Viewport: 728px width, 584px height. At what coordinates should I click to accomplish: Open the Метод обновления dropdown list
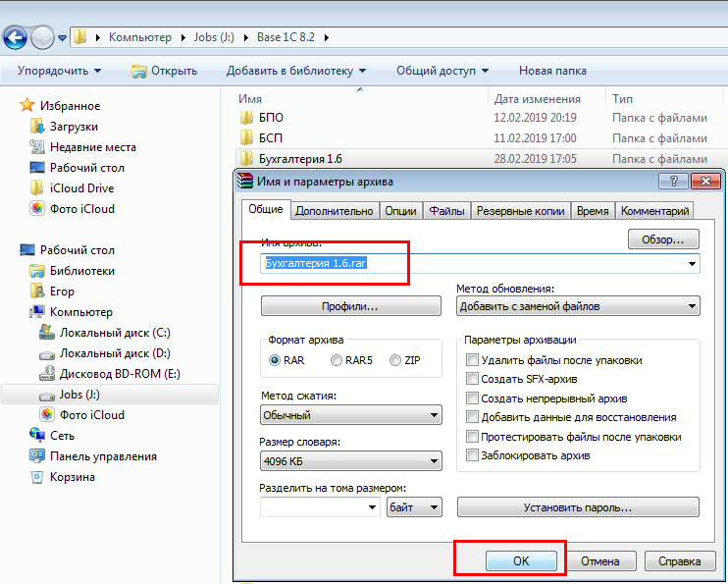coord(578,306)
